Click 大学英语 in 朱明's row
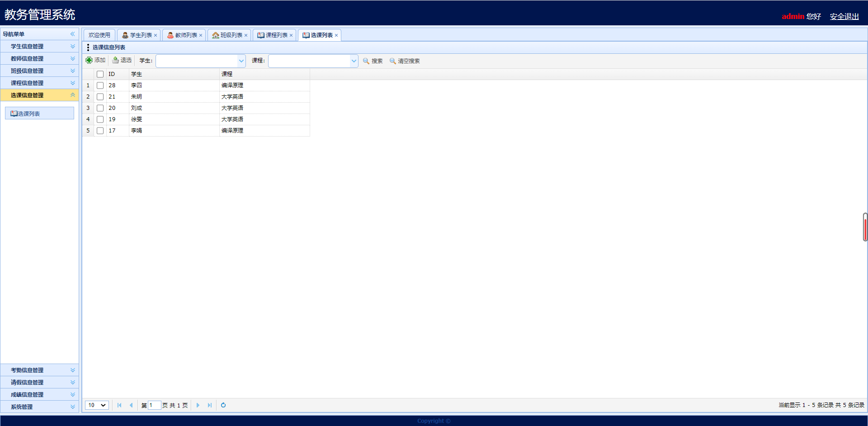This screenshot has width=868, height=426. coord(232,97)
